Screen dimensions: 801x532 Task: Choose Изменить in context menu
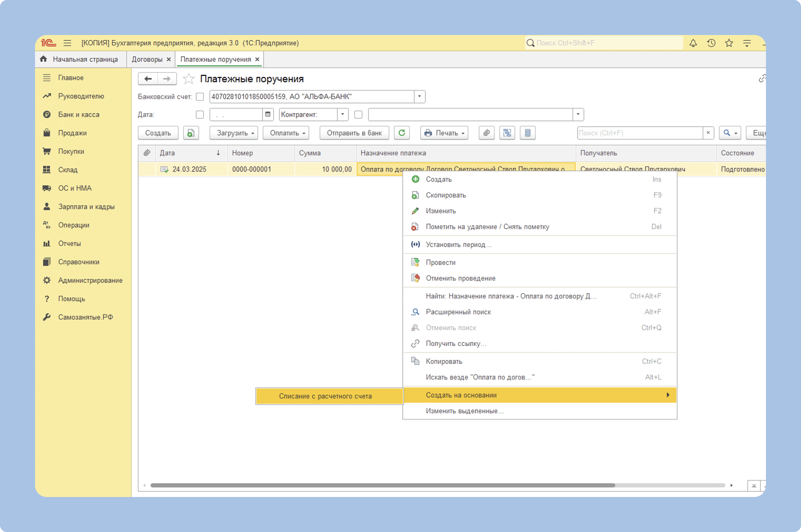click(540, 211)
